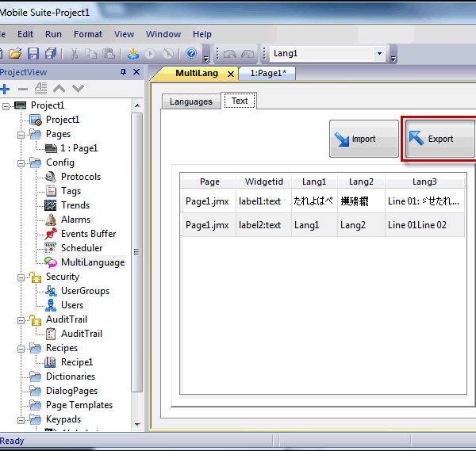The image size is (476, 451).
Task: Collapse the Security folder node
Action: tap(21, 277)
